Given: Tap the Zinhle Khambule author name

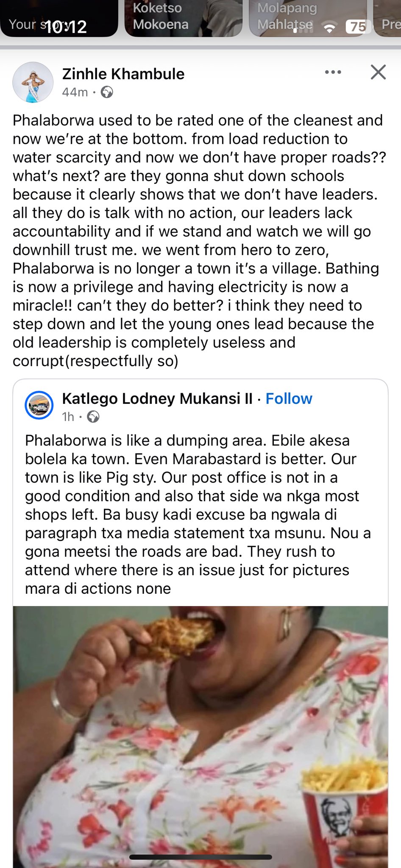Looking at the screenshot, I should [123, 74].
